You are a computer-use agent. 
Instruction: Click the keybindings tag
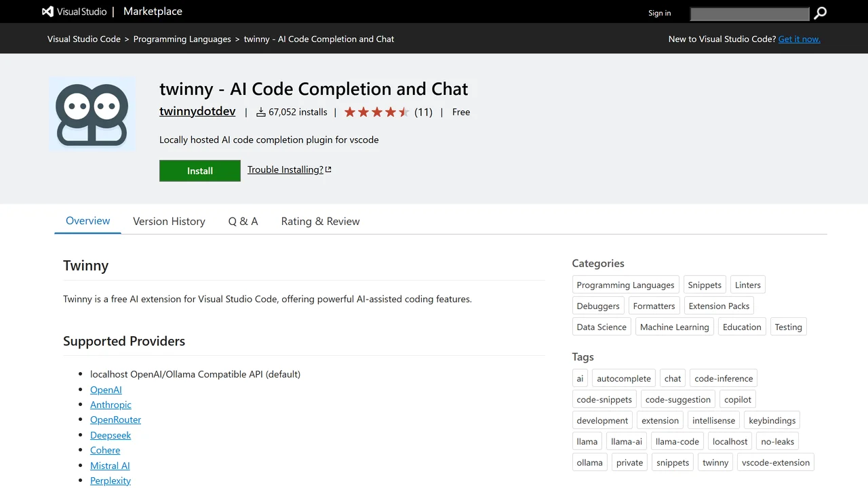772,420
